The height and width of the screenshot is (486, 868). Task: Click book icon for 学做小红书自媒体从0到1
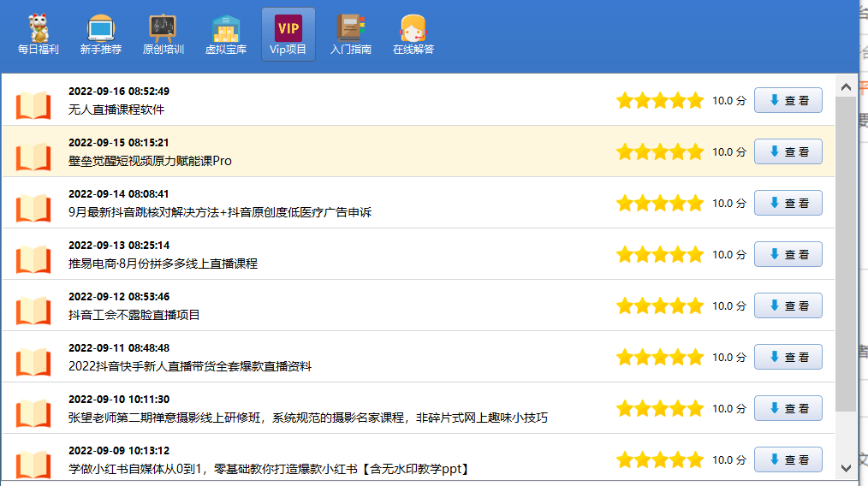pos(33,464)
